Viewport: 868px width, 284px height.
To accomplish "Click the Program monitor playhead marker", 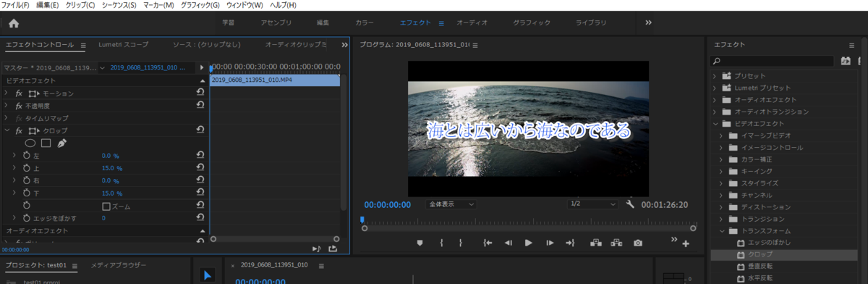I will click(362, 220).
